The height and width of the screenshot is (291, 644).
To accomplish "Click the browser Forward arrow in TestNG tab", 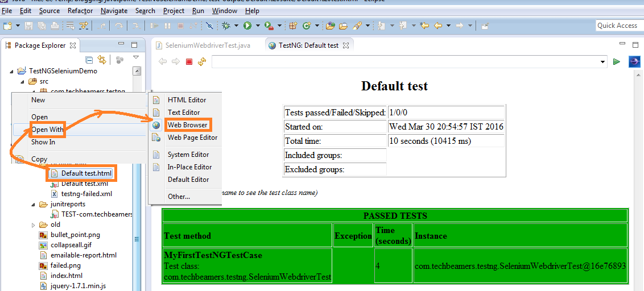I will pos(176,61).
